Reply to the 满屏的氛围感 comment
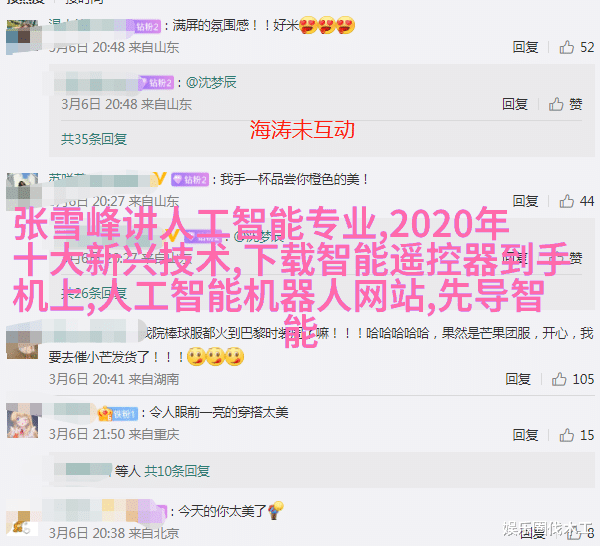This screenshot has width=600, height=546. click(x=525, y=47)
